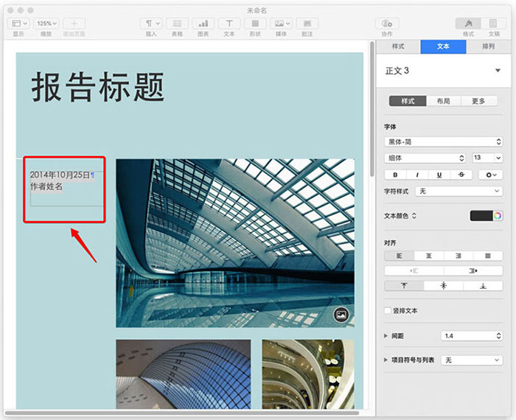Image resolution: width=516 pixels, height=420 pixels.
Task: Select the spiral atrium photo
Action: 308,374
